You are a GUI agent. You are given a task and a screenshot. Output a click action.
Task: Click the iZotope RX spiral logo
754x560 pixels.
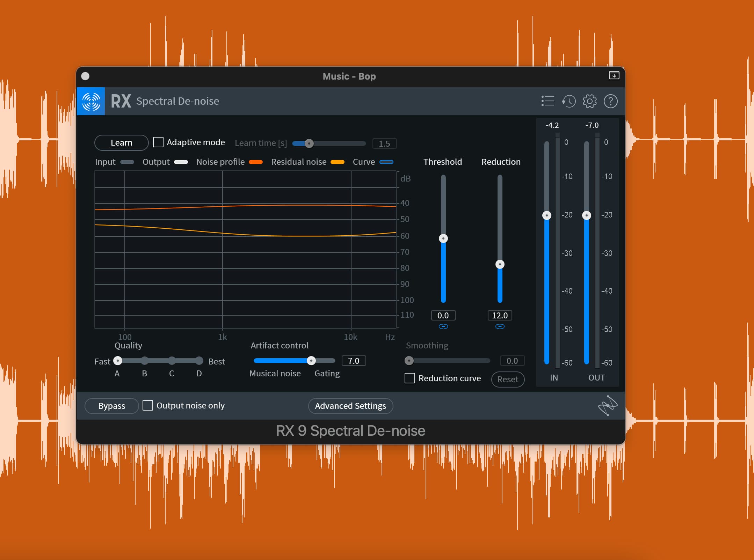[91, 101]
